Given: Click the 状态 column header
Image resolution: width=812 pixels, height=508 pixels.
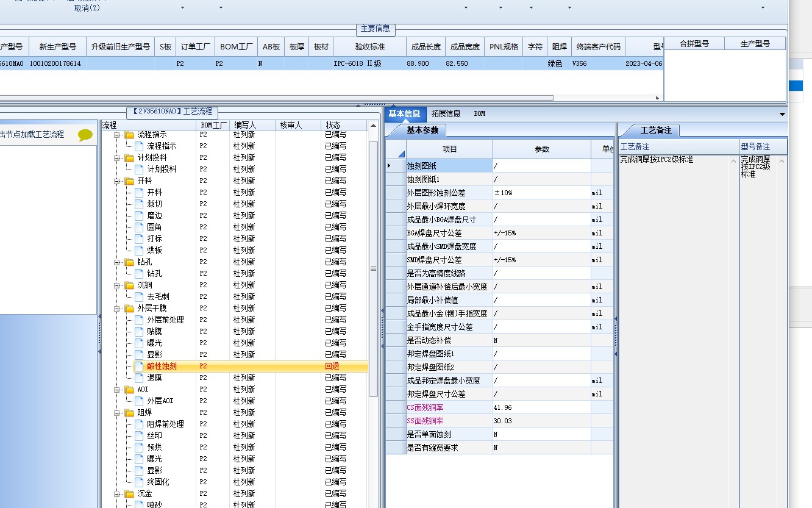Looking at the screenshot, I should click(x=344, y=125).
